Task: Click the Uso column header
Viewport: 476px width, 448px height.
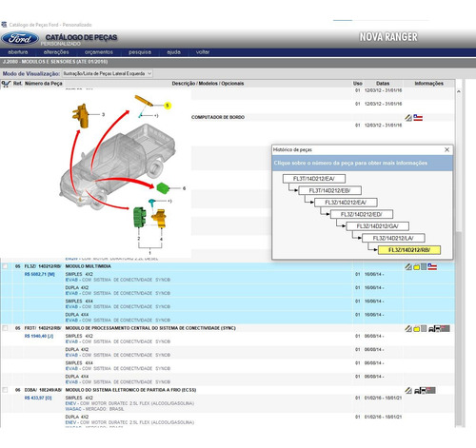Action: pos(358,84)
